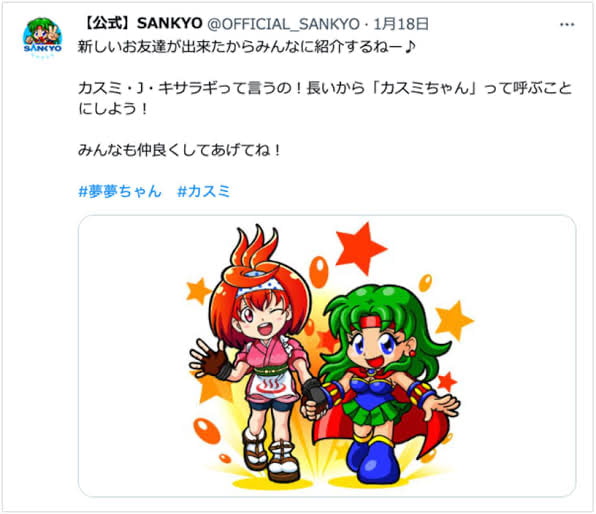This screenshot has height=514, width=596.
Task: Click the red headband on green-haired character
Action: pos(373,323)
